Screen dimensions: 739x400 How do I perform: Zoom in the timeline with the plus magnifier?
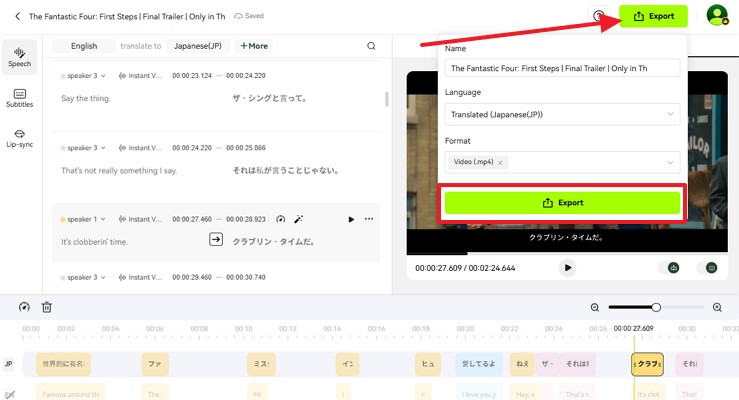[717, 308]
